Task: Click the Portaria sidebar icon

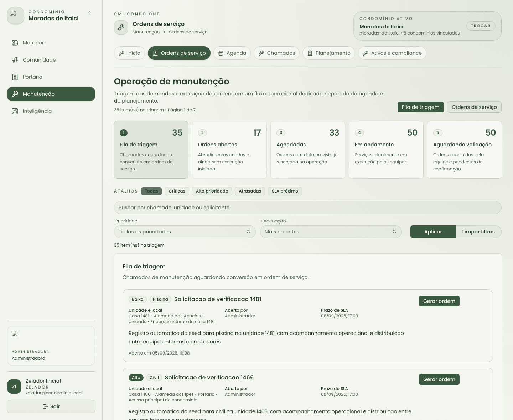Action: (15, 77)
